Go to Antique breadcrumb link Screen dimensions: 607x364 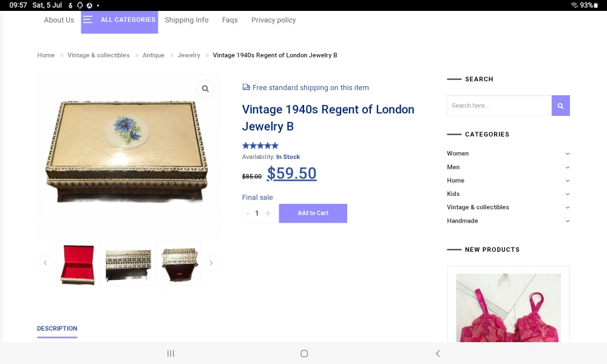click(154, 55)
